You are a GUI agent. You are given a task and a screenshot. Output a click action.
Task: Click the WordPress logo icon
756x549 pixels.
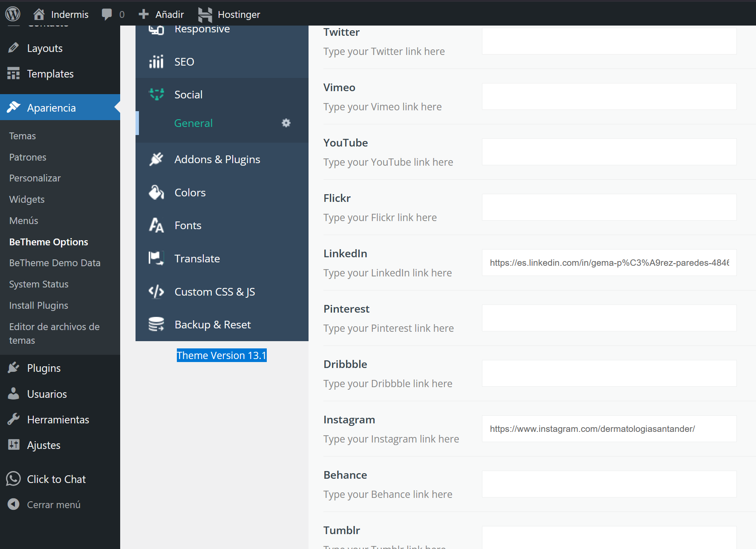pos(13,14)
